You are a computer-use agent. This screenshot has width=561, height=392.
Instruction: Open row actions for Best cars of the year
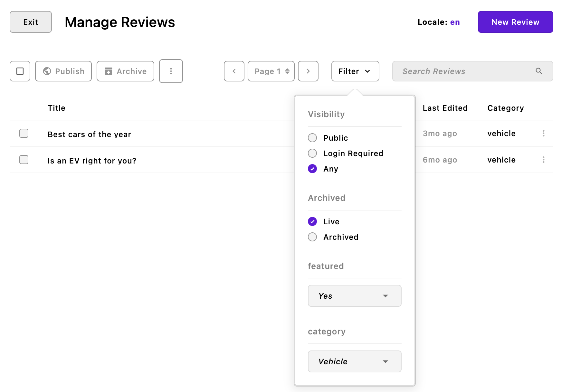point(544,133)
